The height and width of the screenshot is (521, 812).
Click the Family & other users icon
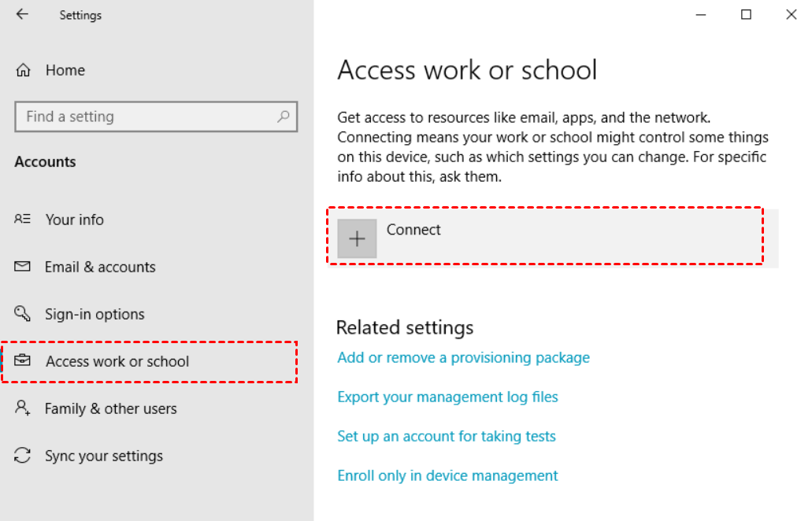23,408
